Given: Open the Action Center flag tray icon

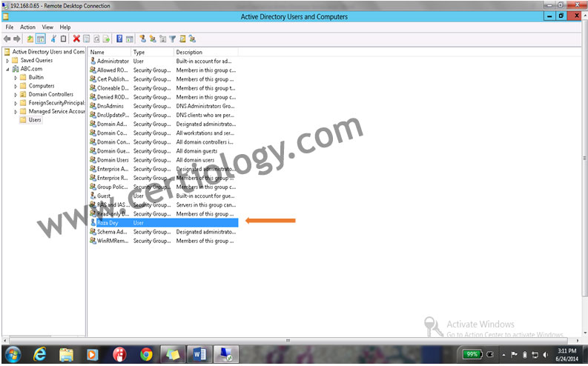Looking at the screenshot, I should [x=514, y=354].
